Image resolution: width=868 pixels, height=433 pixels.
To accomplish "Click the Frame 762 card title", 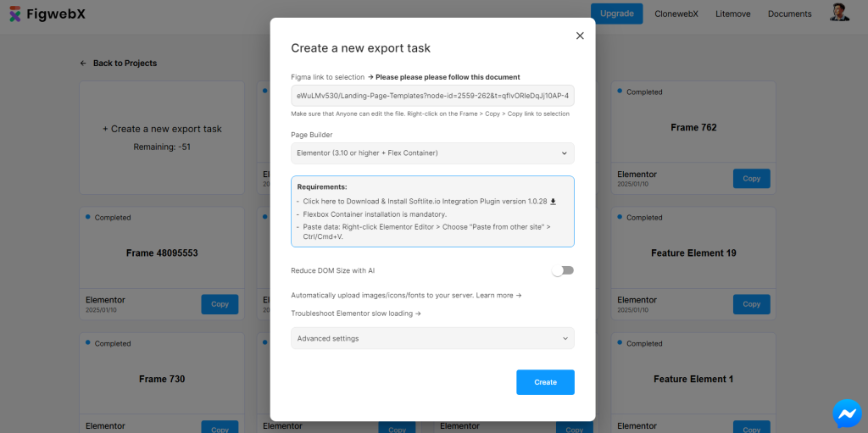I will coord(693,127).
